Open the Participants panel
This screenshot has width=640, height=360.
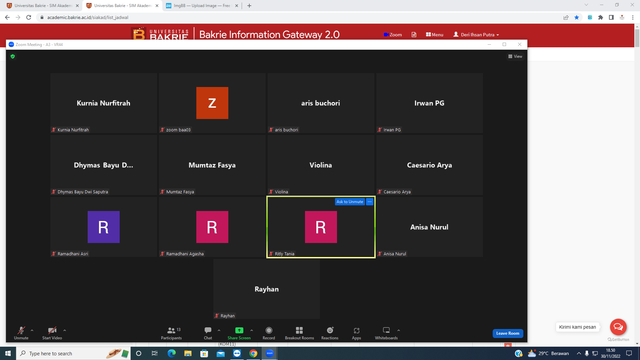click(171, 333)
